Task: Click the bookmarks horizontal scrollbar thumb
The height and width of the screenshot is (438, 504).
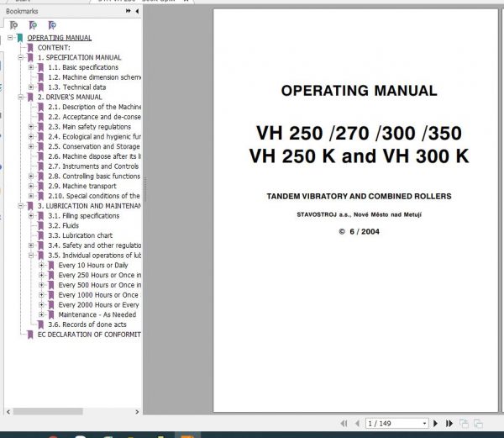Action: pos(48,412)
